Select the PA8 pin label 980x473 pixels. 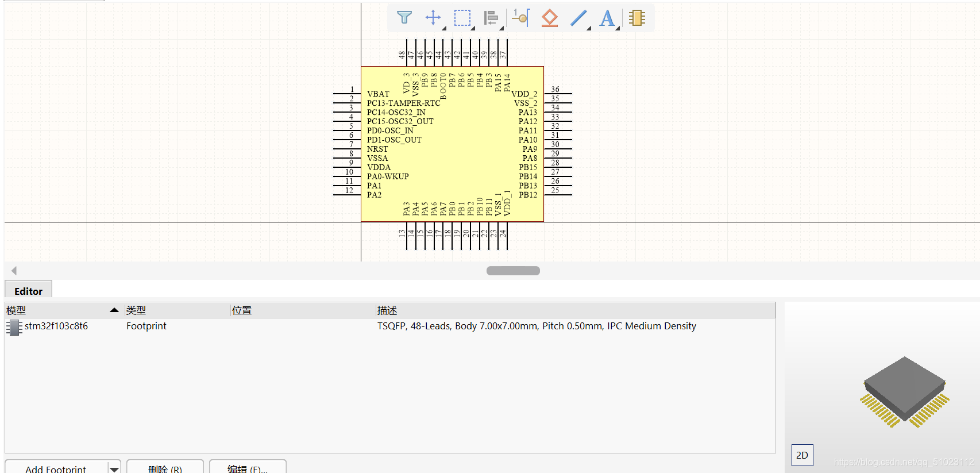coord(530,158)
